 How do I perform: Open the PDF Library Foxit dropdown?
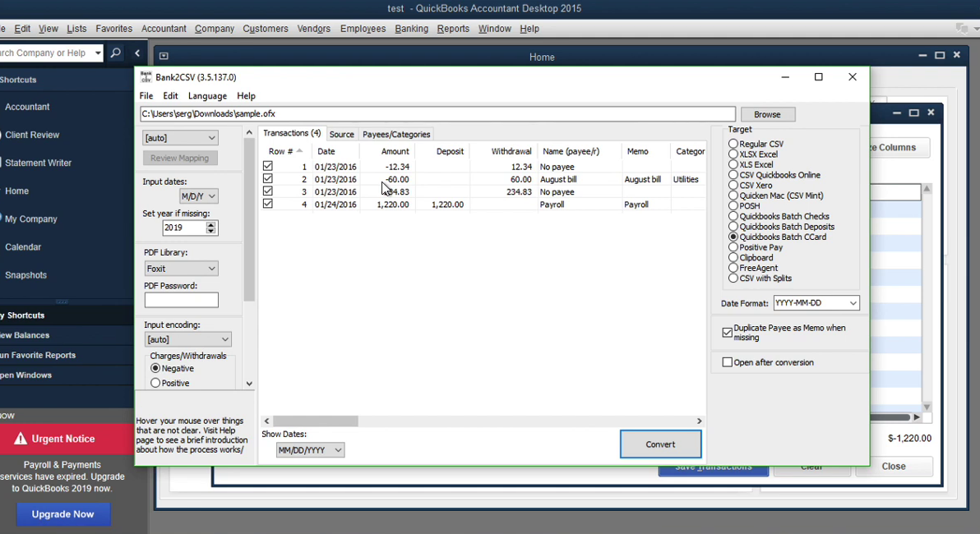coord(181,269)
